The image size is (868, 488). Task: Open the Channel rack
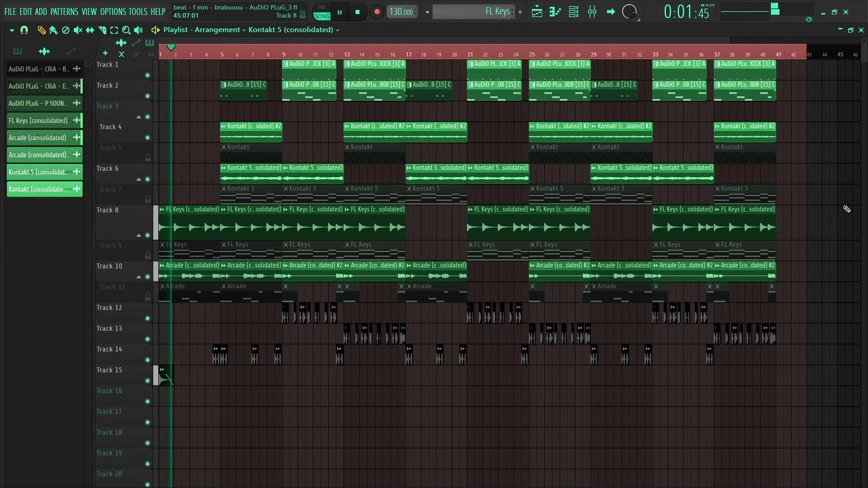tap(573, 12)
